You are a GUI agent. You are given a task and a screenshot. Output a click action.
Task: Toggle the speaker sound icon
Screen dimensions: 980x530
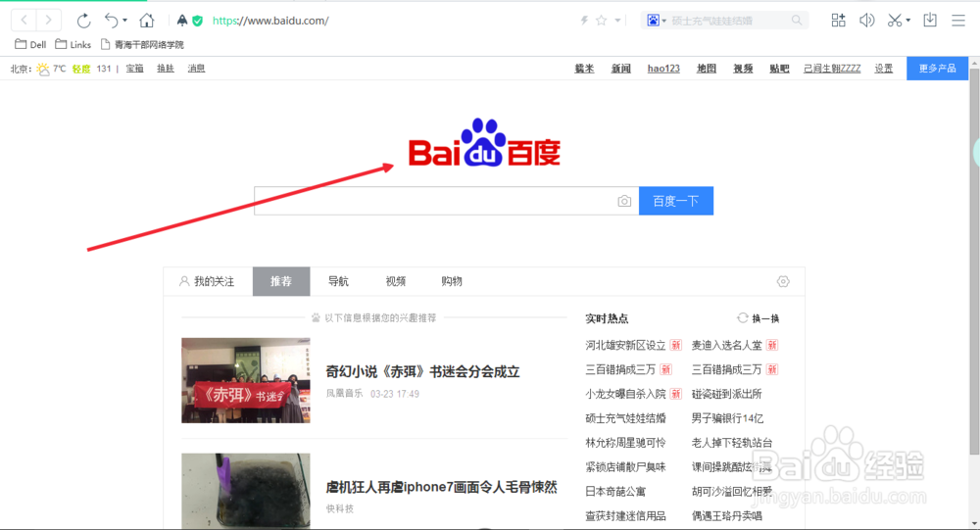tap(867, 21)
